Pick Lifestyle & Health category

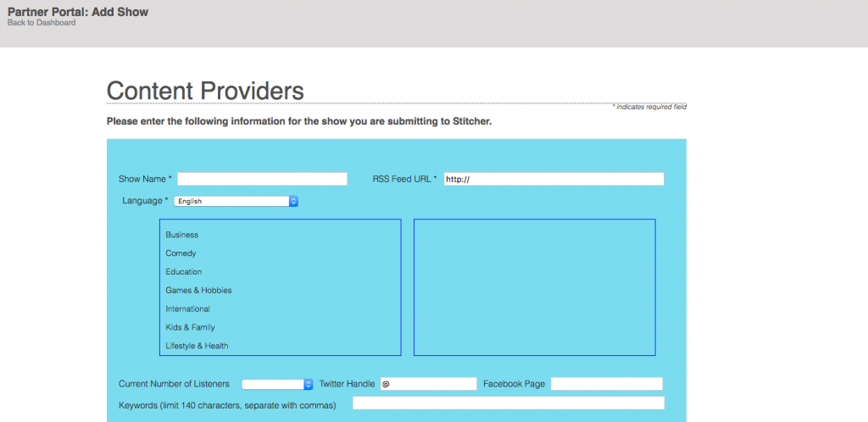(197, 346)
